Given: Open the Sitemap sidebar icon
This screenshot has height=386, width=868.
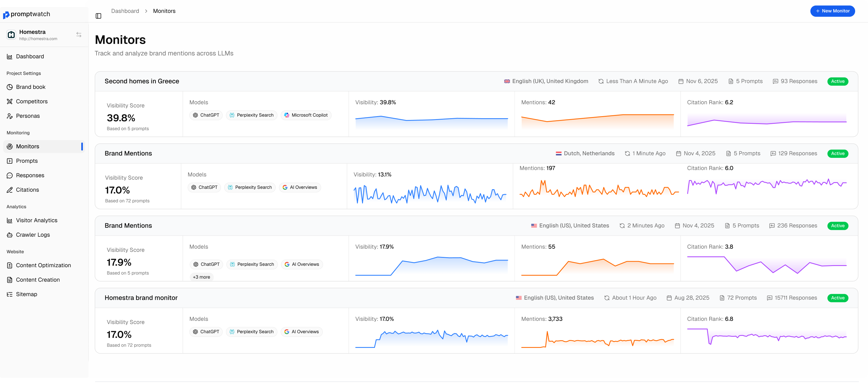Looking at the screenshot, I should [10, 294].
